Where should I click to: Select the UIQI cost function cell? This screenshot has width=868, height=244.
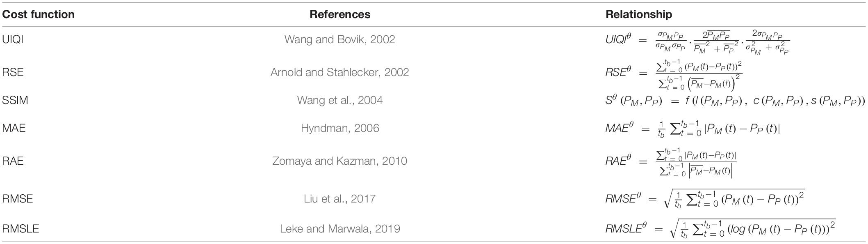(13, 39)
